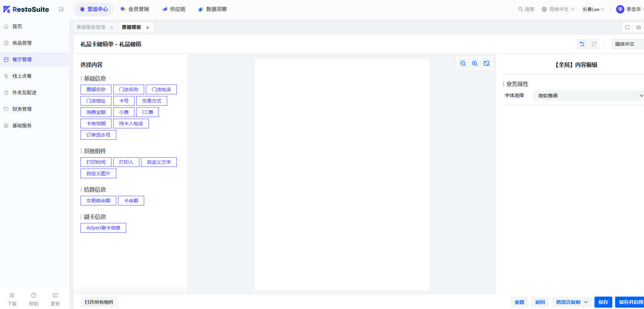Click the 打开所有组件 button

point(99,302)
